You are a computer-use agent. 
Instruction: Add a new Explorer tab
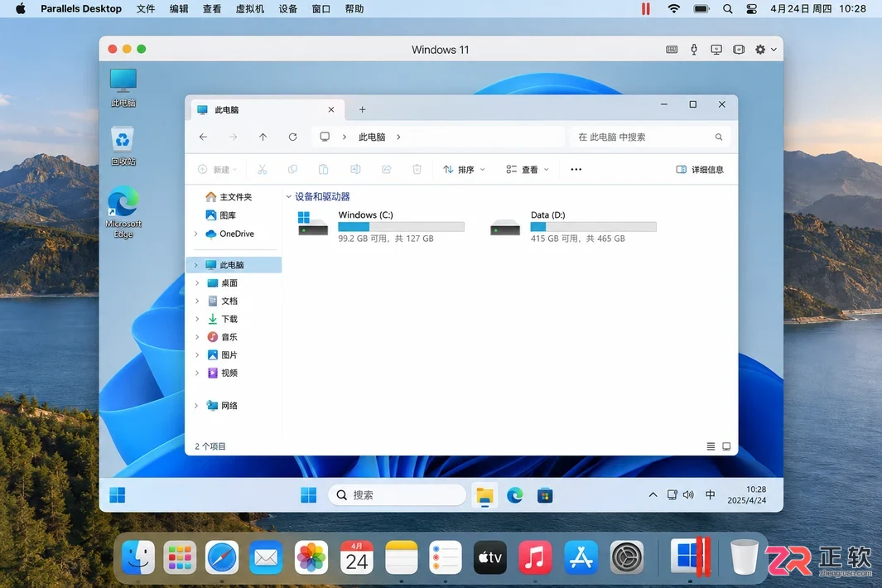(x=362, y=109)
